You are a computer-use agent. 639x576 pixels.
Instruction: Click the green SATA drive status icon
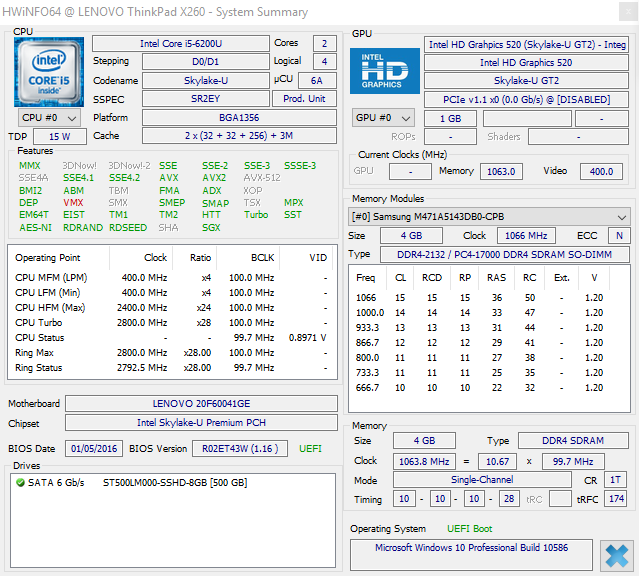click(21, 483)
